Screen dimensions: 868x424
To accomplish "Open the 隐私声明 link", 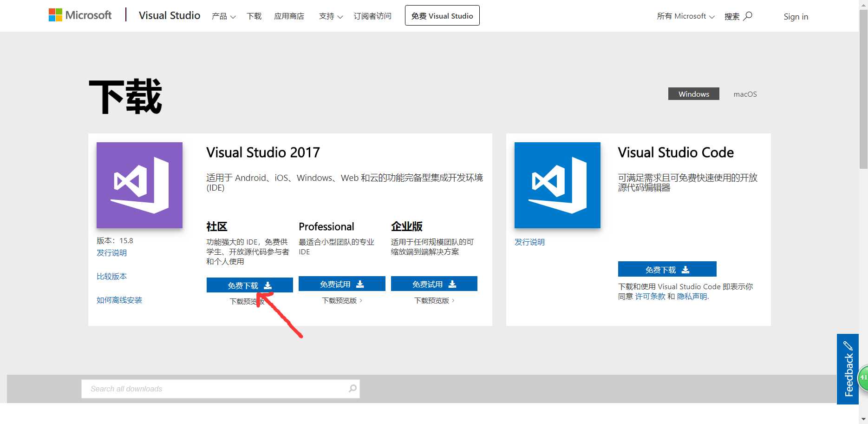I will [693, 296].
